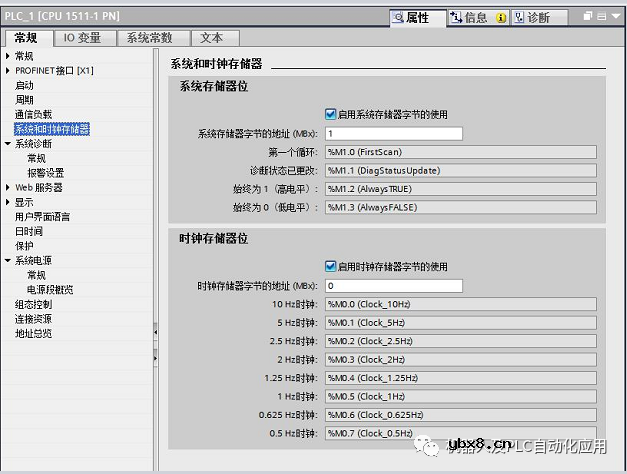
Task: Open the 系统常数 tab
Action: click(x=148, y=38)
